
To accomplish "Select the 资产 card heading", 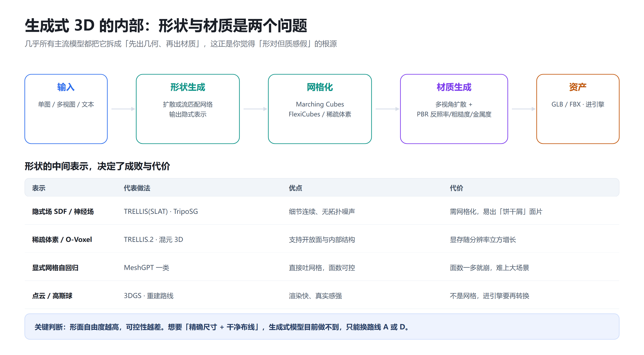I will tap(578, 87).
